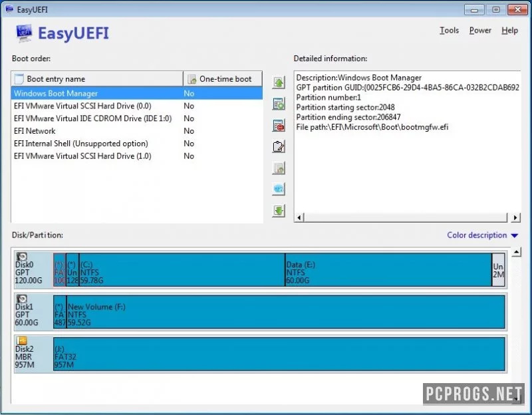532x415 pixels.
Task: Click GPT partition GUID line
Action: tap(408, 88)
